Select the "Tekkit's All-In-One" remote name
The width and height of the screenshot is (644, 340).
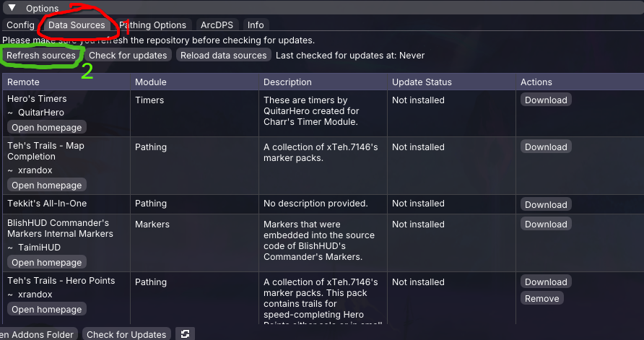(47, 204)
